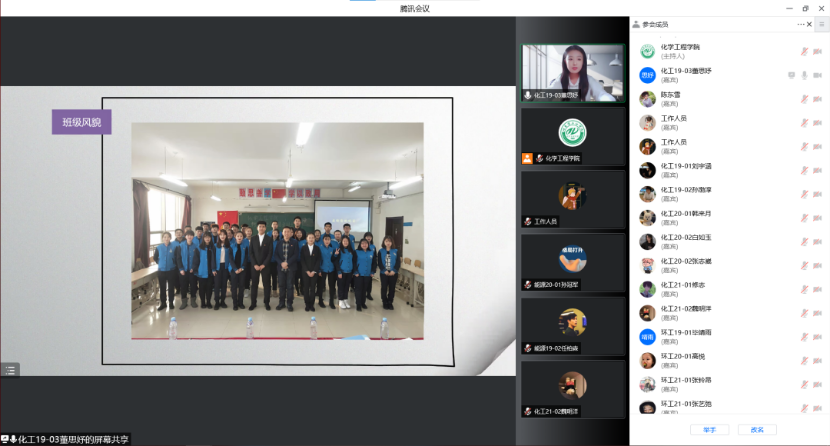This screenshot has height=446, width=830.
Task: Click the muted mic icon beside 环工20-01高悦
Action: coord(804,361)
